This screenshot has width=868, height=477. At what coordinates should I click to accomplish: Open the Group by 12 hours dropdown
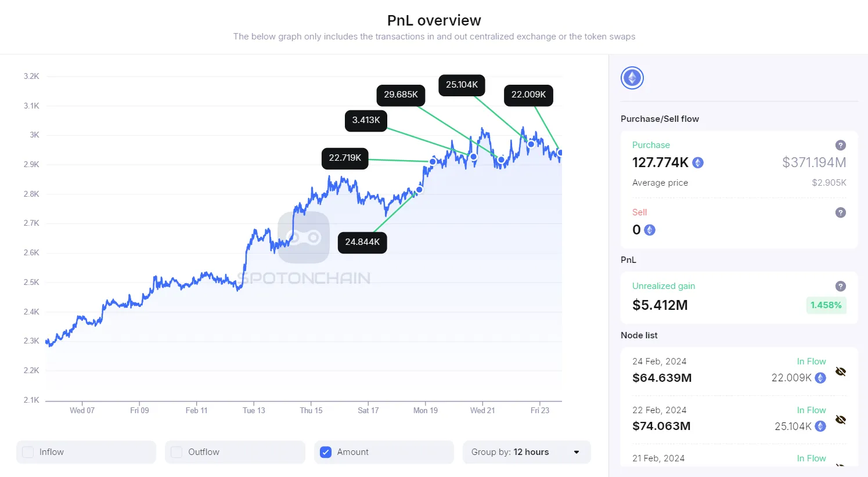click(x=526, y=452)
